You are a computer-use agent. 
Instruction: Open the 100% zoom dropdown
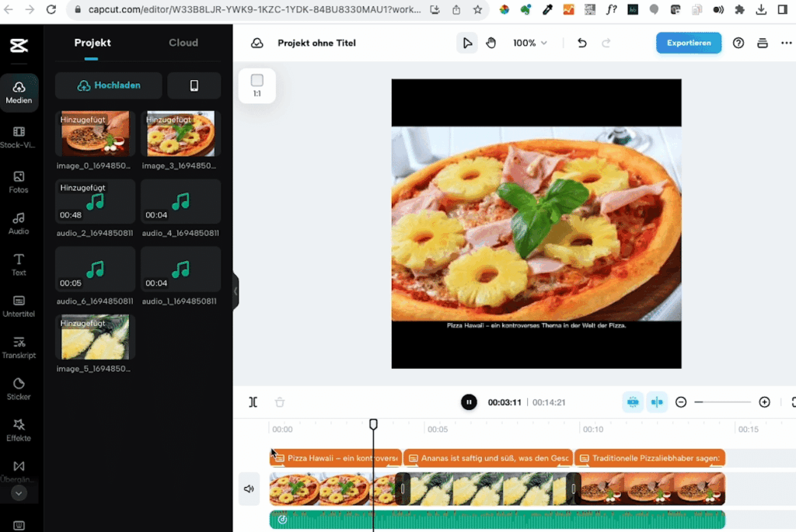tap(529, 43)
